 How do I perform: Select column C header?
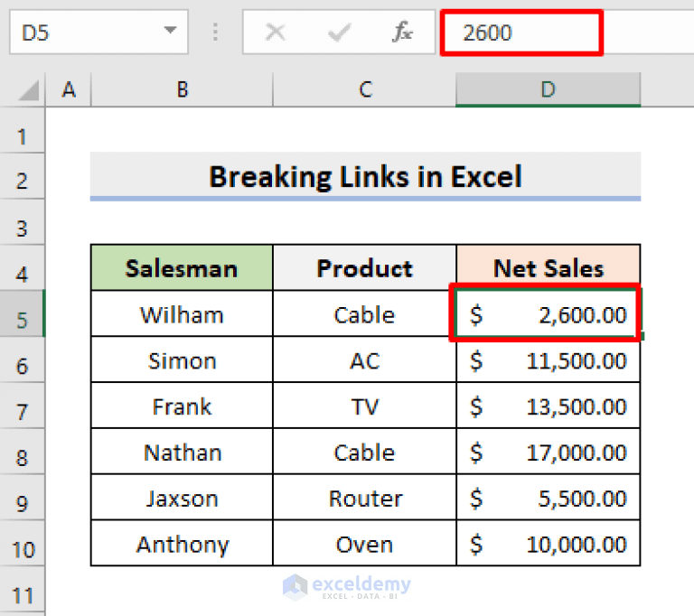365,89
